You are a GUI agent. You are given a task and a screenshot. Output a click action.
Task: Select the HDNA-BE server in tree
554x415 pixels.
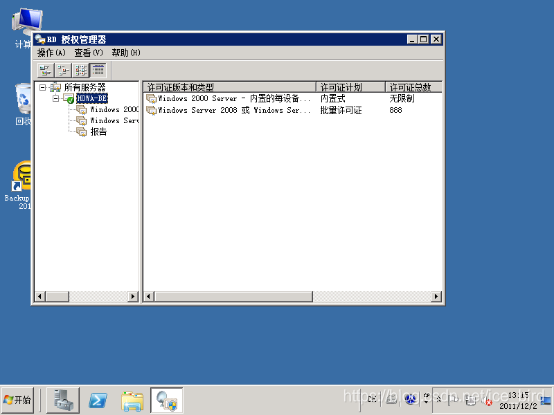92,98
